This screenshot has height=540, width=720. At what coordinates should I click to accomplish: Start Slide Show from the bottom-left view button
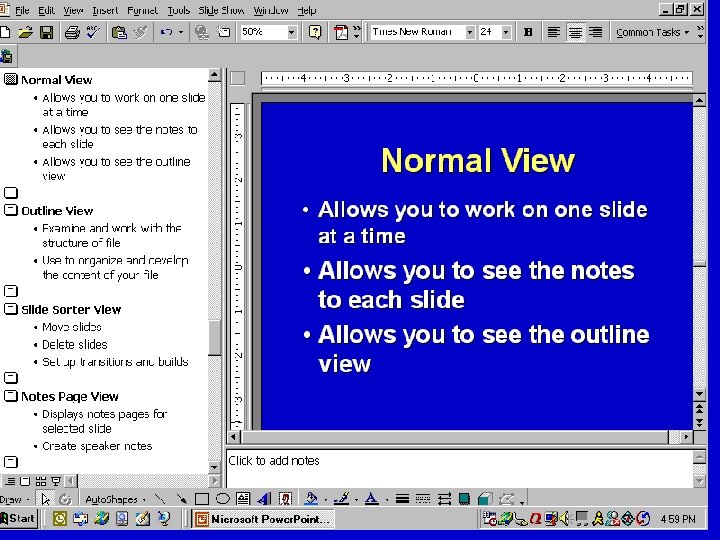coord(56,481)
